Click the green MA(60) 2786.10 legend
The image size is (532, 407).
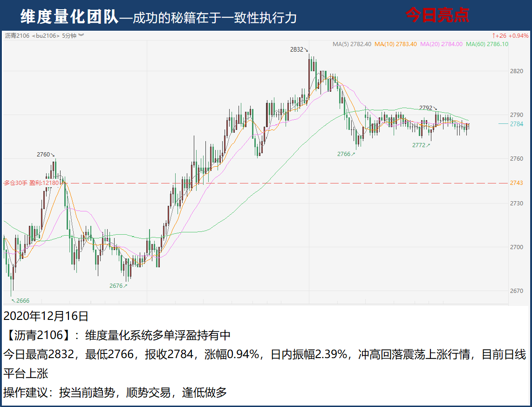[x=487, y=44]
